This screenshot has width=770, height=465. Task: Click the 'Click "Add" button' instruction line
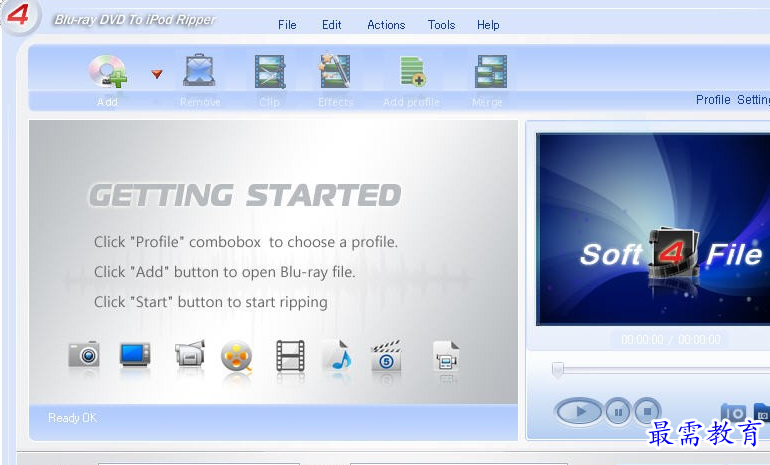click(224, 272)
